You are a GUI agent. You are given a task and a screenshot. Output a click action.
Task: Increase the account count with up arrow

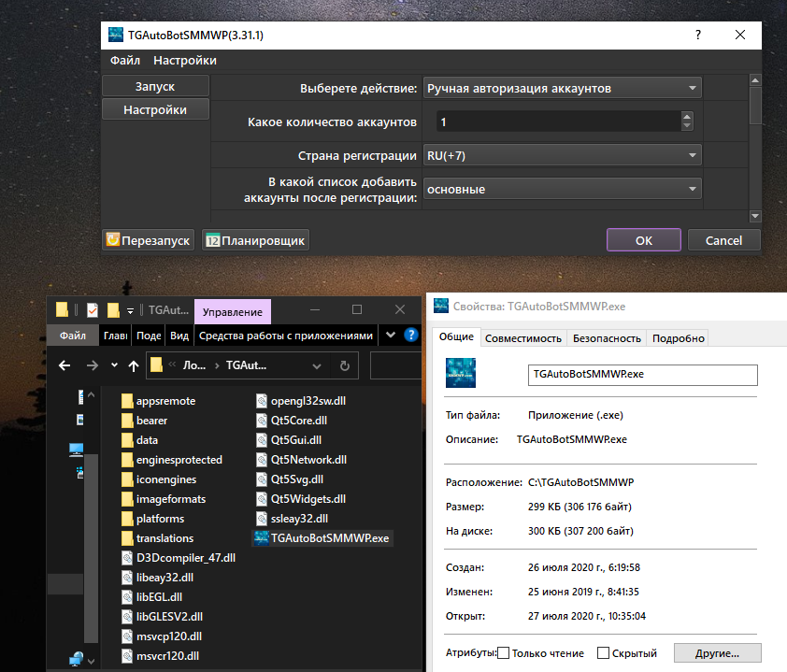[x=687, y=117]
